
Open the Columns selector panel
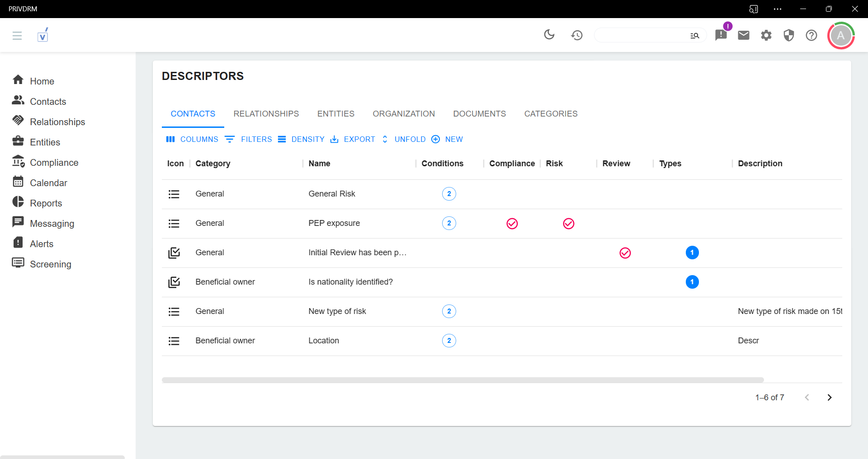pyautogui.click(x=192, y=139)
